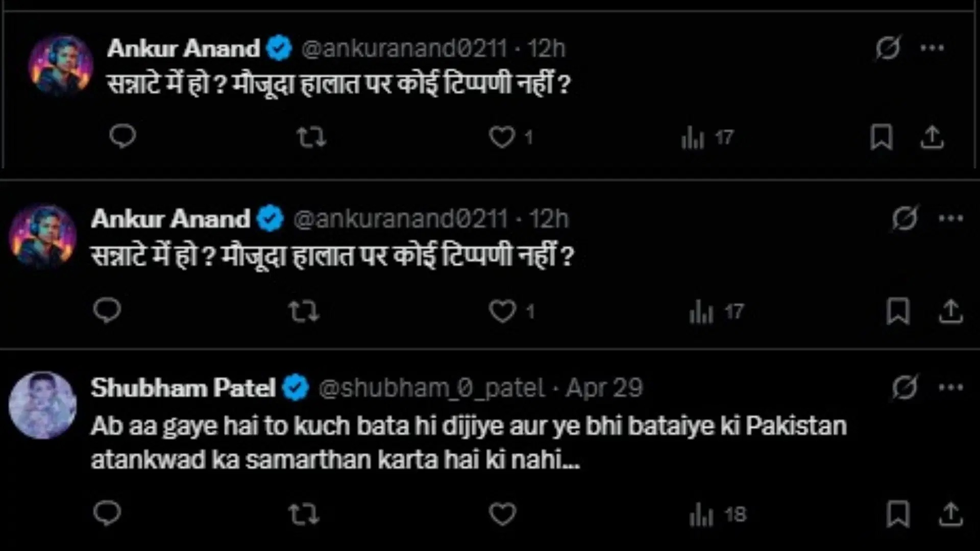Click Grok icon on Shubham Patel's tweet
This screenshot has height=551, width=980.
point(905,388)
